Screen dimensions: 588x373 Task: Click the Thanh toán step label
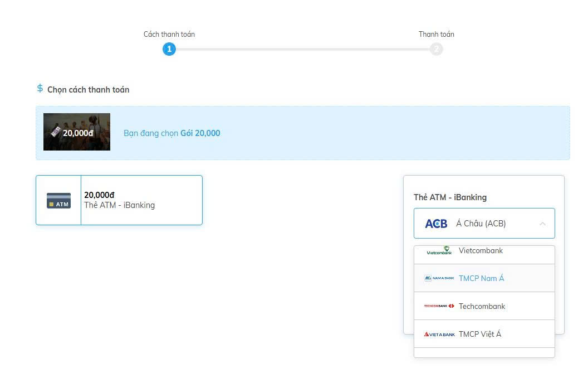[x=436, y=34]
